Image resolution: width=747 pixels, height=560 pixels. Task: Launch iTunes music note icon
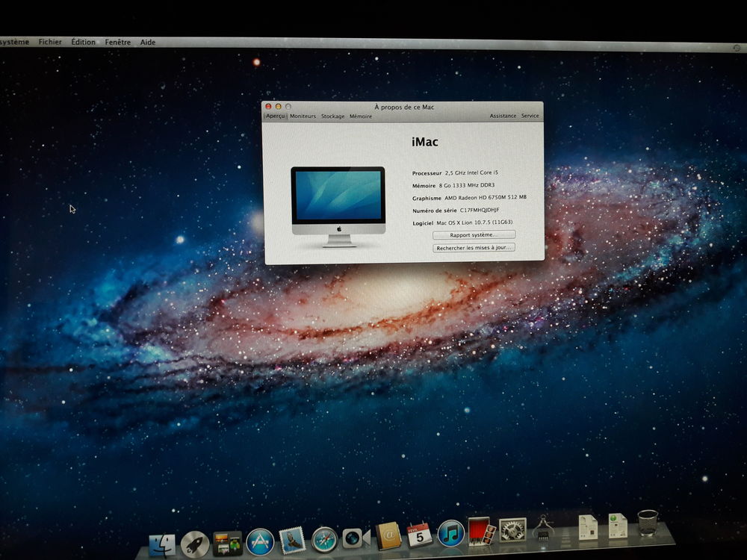pyautogui.click(x=450, y=533)
